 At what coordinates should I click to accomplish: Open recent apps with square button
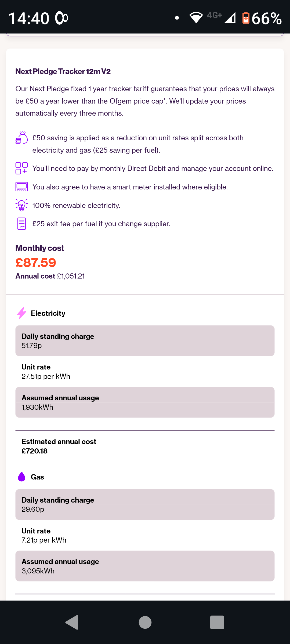click(x=217, y=622)
